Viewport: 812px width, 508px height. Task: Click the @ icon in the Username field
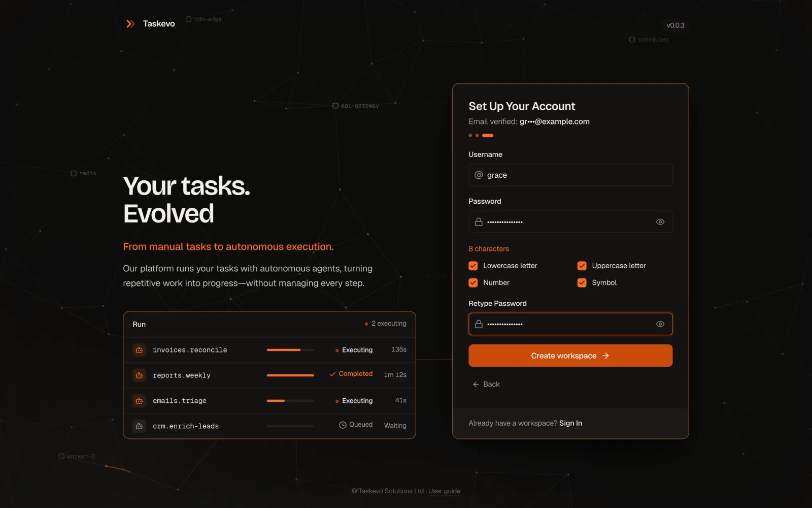[479, 175]
